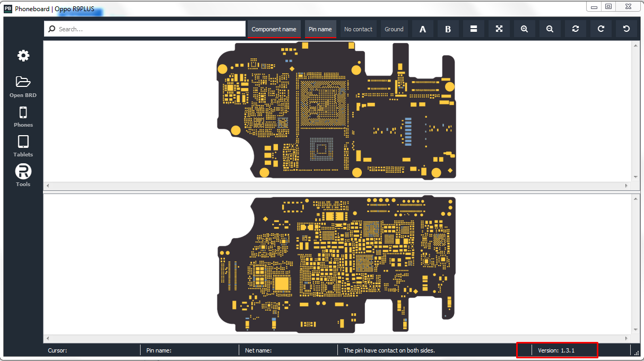This screenshot has width=644, height=361.
Task: Zoom out of the board
Action: [550, 29]
